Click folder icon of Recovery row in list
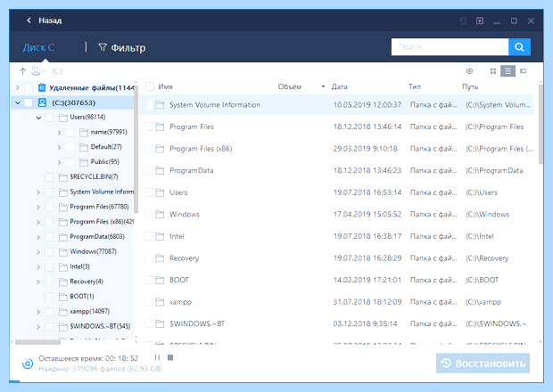The width and height of the screenshot is (553, 392). (160, 258)
